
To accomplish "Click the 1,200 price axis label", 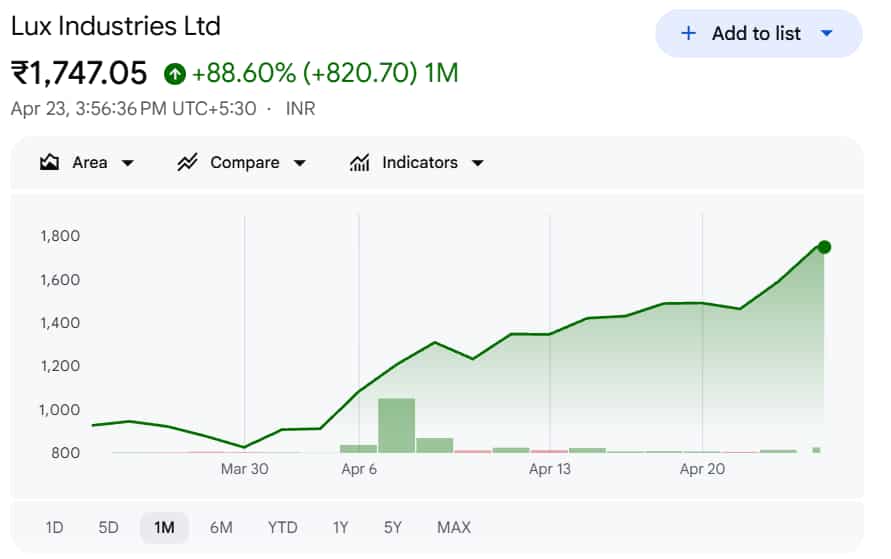I will (60, 366).
